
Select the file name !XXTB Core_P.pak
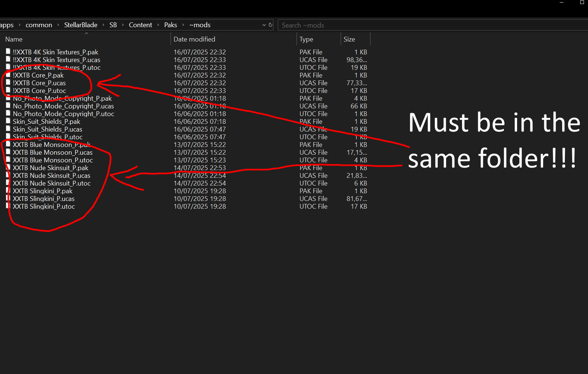coord(38,75)
